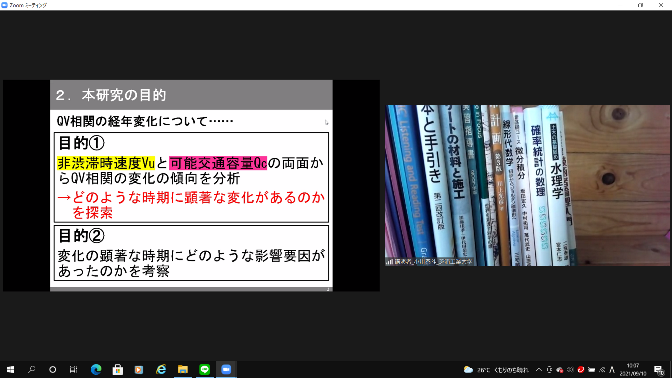This screenshot has height=378, width=672.
Task: Expand hidden system tray icons chevron
Action: [x=539, y=369]
